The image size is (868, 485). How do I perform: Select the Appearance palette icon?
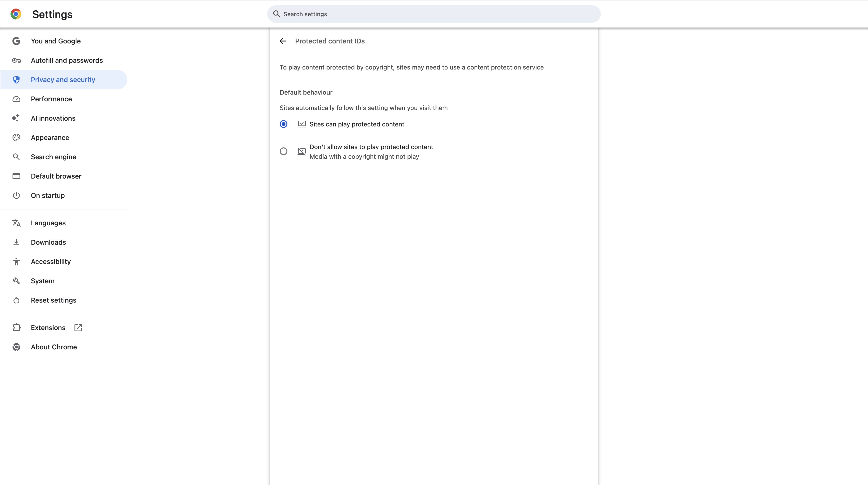(16, 137)
